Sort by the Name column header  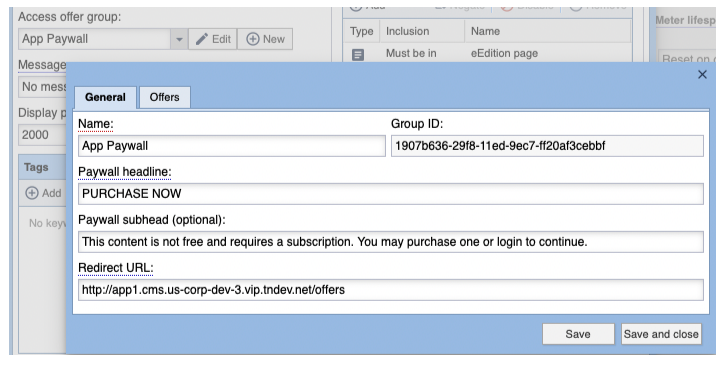pyautogui.click(x=548, y=31)
